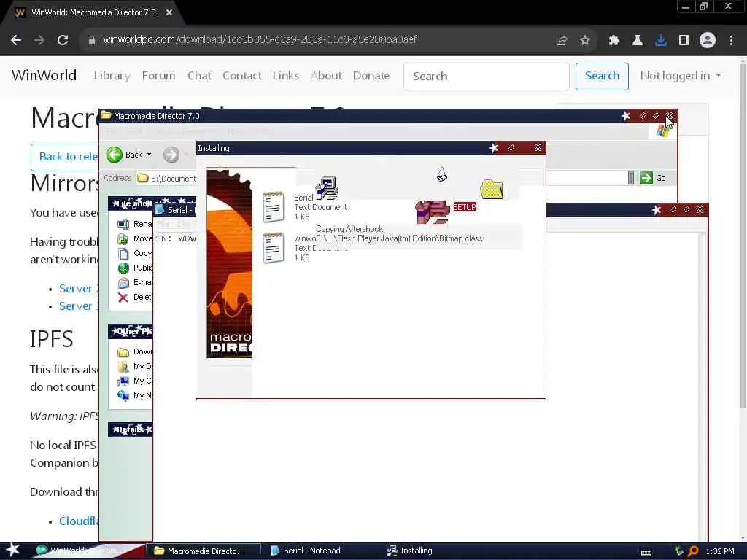The height and width of the screenshot is (560, 747).
Task: Focus the WinWorld search field
Action: 487,76
